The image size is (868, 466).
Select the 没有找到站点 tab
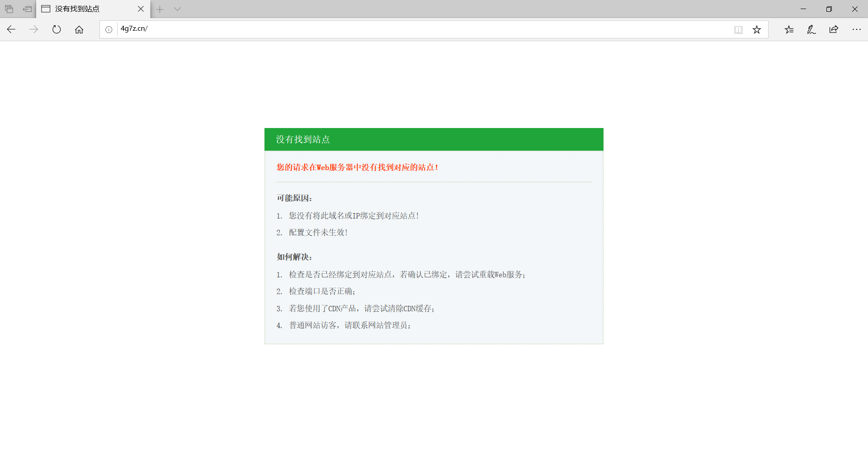tap(93, 9)
